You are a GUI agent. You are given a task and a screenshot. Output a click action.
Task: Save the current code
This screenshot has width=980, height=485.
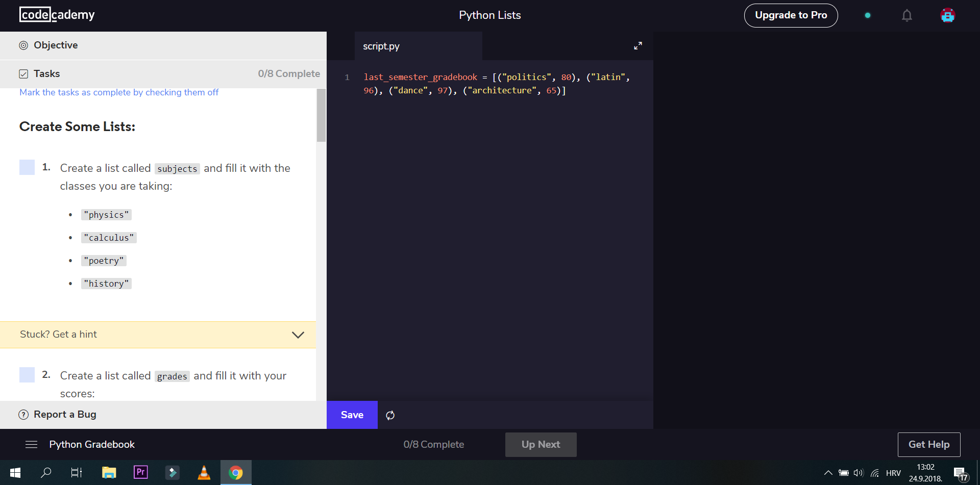click(352, 415)
